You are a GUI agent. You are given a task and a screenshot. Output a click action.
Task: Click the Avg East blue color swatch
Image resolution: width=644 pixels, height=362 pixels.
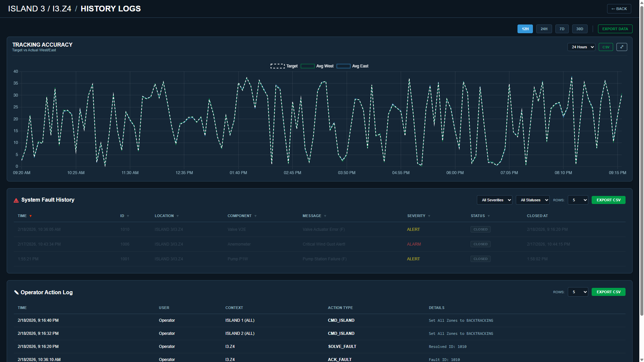click(343, 66)
